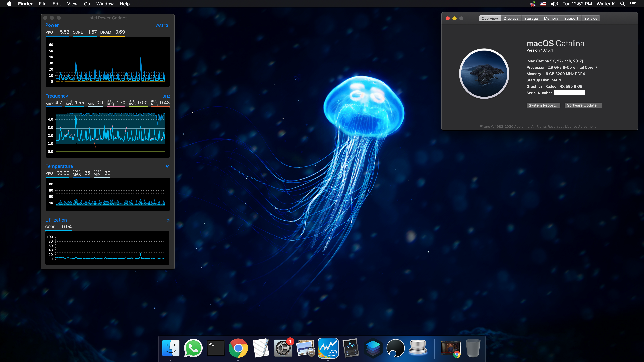Click Intel Power Gadget Dock icon
This screenshot has height=362, width=644.
tap(328, 348)
